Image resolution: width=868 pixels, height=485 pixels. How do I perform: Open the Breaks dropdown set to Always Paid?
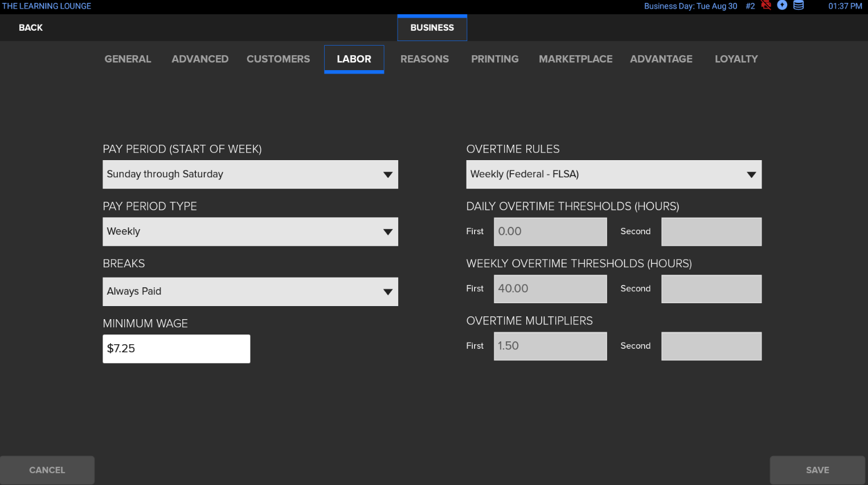[x=250, y=291]
